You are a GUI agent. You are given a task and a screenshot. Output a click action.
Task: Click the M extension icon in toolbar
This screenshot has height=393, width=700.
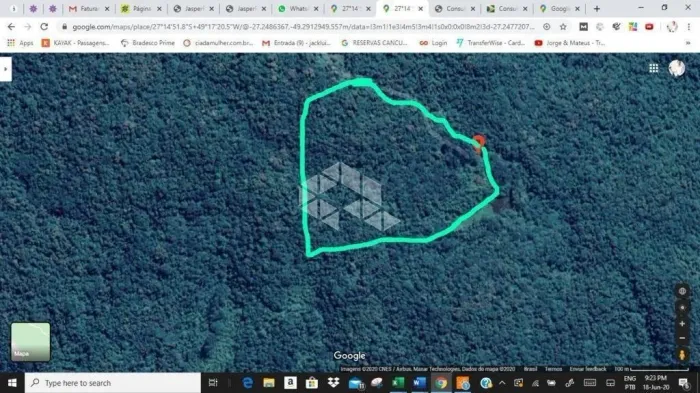pos(583,27)
